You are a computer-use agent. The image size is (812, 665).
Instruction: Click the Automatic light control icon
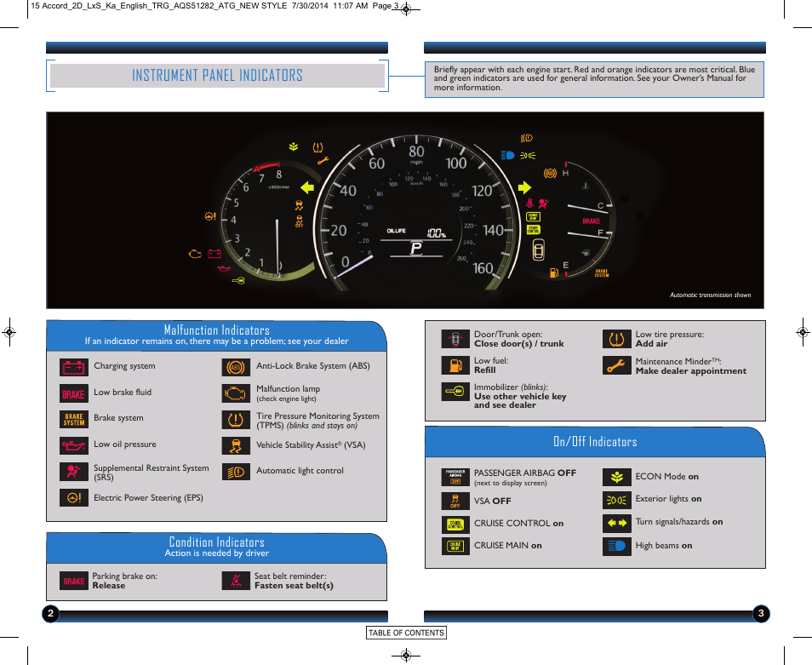point(236,472)
